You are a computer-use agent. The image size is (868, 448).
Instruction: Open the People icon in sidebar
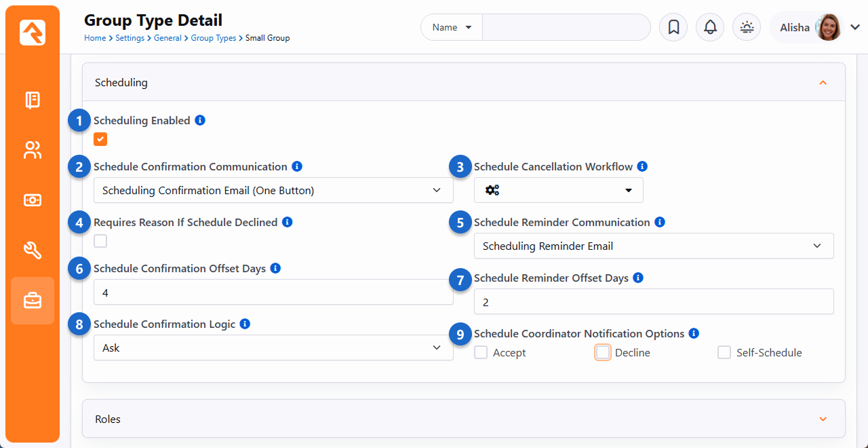click(x=33, y=150)
